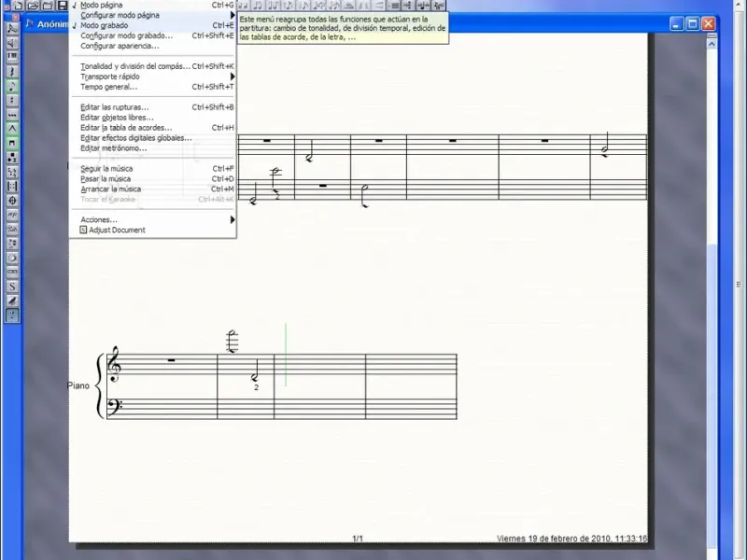
Task: Toggle the checked Modo grabado option
Action: click(152, 25)
